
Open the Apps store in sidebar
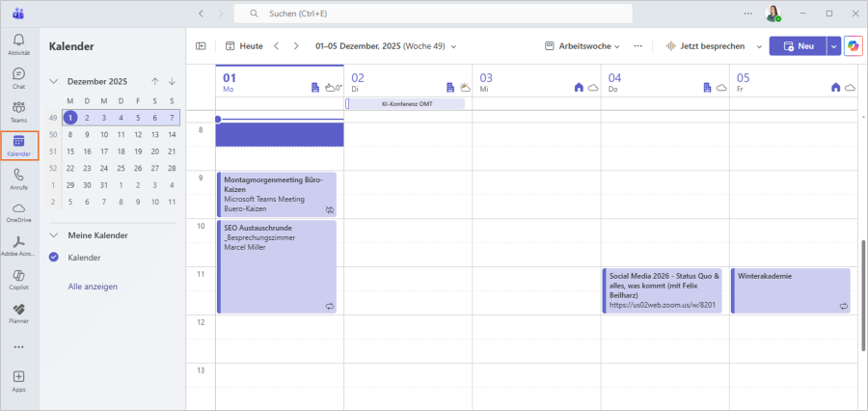coord(19,381)
